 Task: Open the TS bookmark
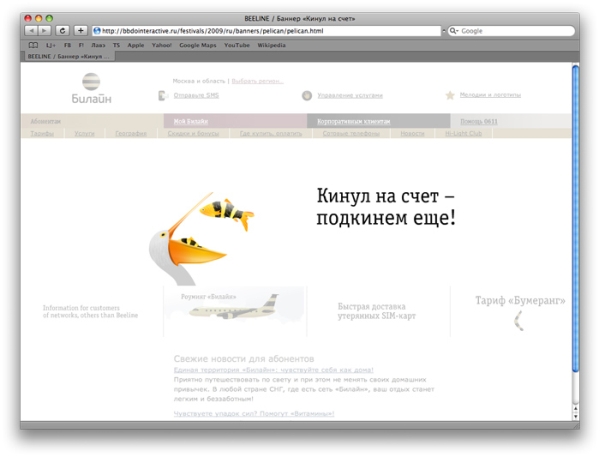coord(116,45)
